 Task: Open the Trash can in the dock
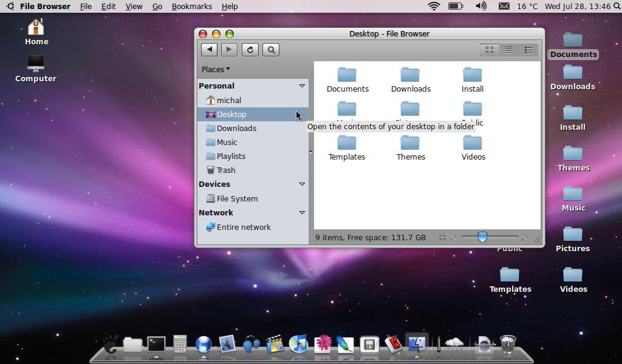coord(508,344)
